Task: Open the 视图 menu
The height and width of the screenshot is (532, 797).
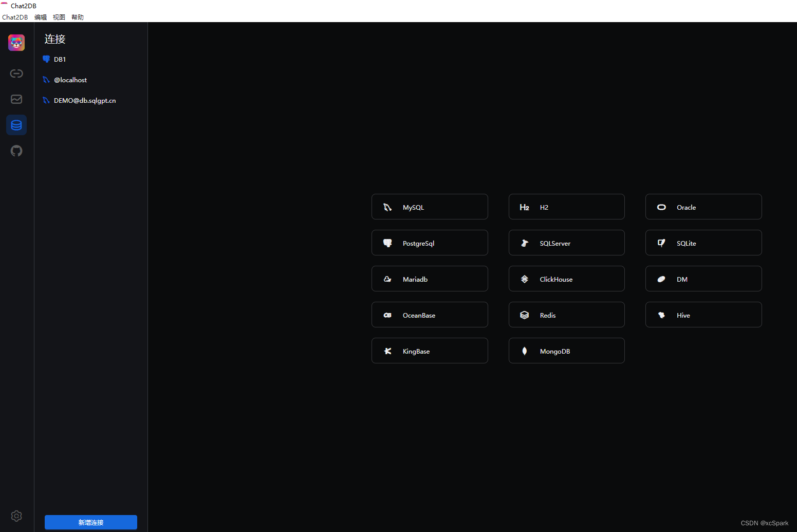Action: (x=59, y=17)
